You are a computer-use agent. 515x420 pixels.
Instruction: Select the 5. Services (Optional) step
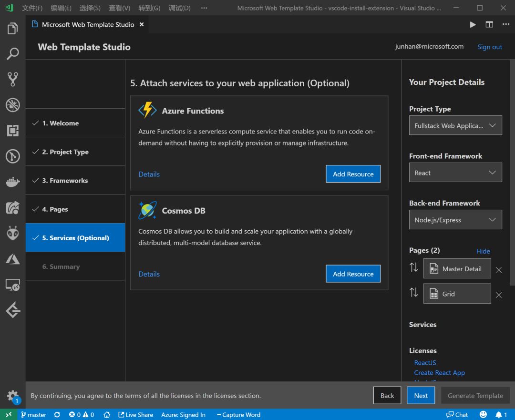coord(75,238)
